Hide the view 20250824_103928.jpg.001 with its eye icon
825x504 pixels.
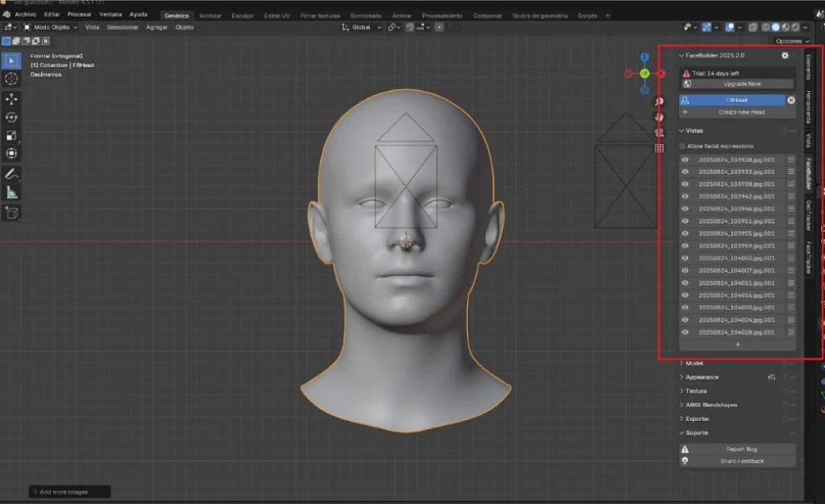tap(685, 159)
